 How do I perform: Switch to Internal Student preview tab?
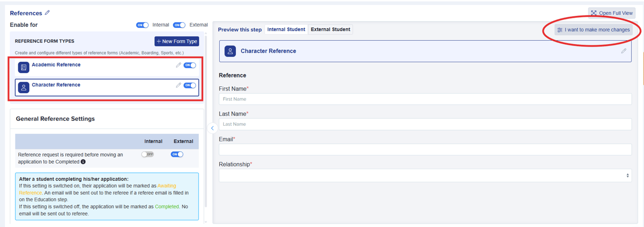(x=286, y=29)
